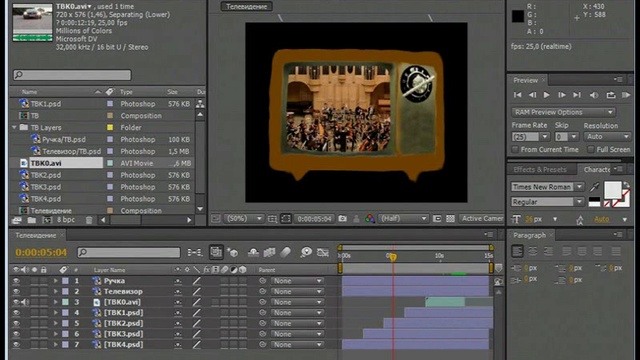This screenshot has width=640, height=360.
Task: Expand the Ручка layer properties
Action: (56, 281)
